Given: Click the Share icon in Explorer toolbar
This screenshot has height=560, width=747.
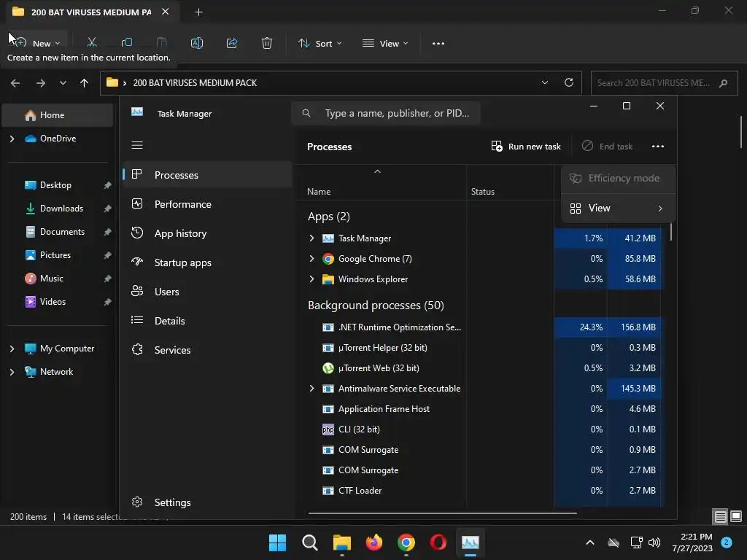Looking at the screenshot, I should click(x=232, y=43).
